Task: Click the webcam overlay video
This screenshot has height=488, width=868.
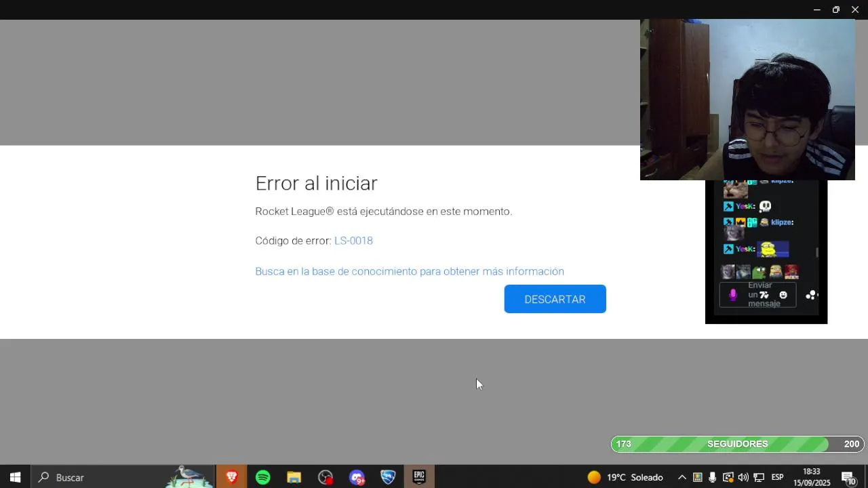Action: pos(747,100)
